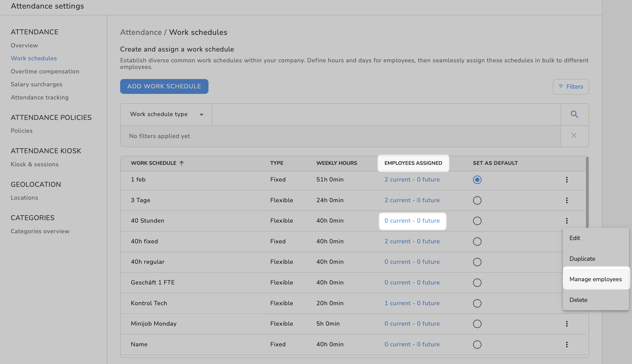
Task: Select default radio for Kontrol Tech
Action: (x=477, y=303)
